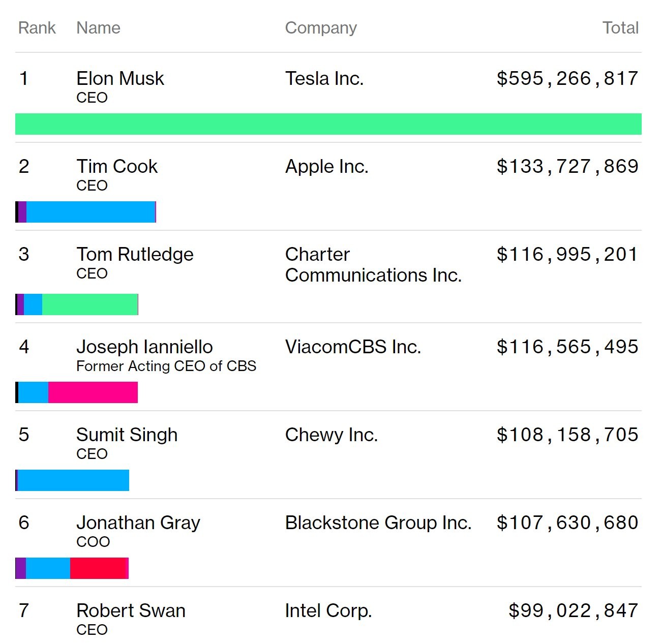Click the Tim Cook name
The height and width of the screenshot is (644, 662).
[117, 167]
